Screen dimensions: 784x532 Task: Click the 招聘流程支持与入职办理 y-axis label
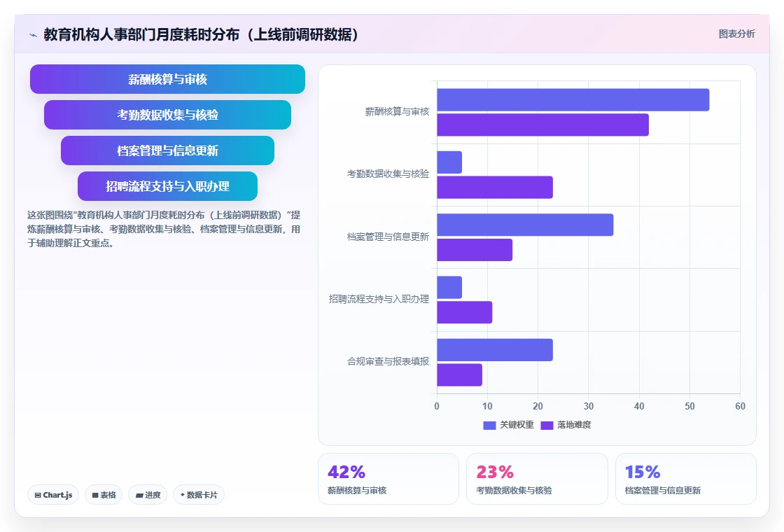coord(379,299)
